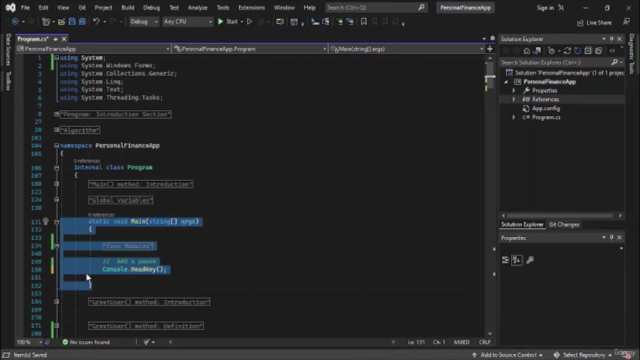
Task: Toggle Show All Files in Solution Explorer
Action: [x=598, y=51]
